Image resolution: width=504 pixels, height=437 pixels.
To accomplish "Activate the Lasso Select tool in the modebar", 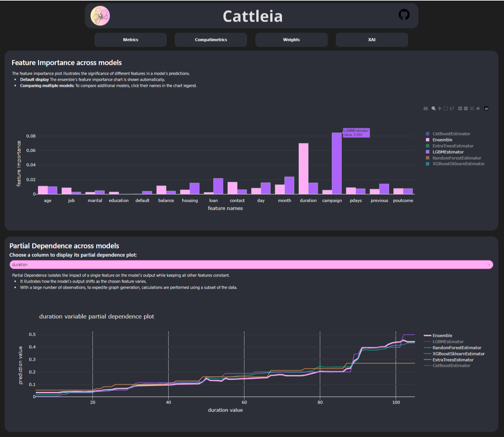I will pyautogui.click(x=452, y=108).
